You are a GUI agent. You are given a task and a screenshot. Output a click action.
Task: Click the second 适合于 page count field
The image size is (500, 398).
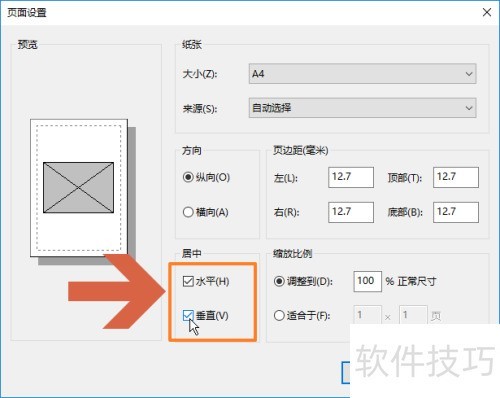tap(413, 315)
